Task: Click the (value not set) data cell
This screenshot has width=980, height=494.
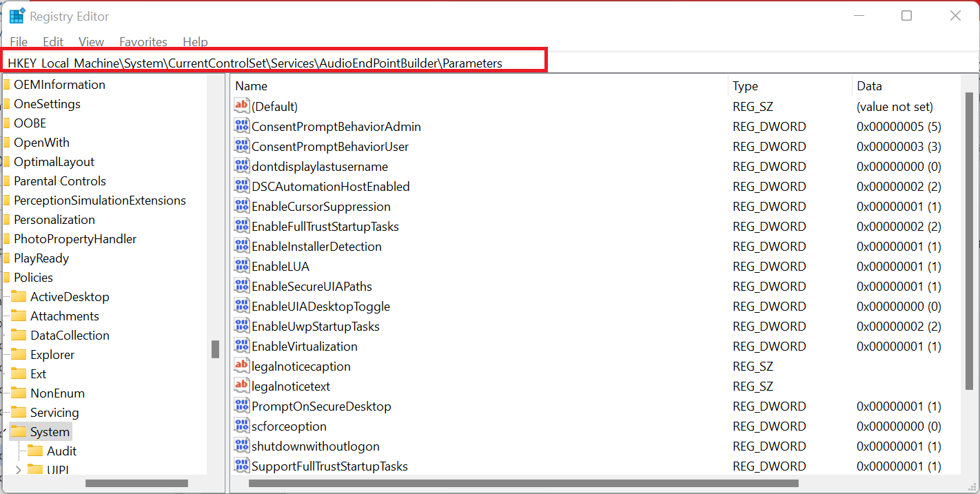Action: [x=895, y=107]
